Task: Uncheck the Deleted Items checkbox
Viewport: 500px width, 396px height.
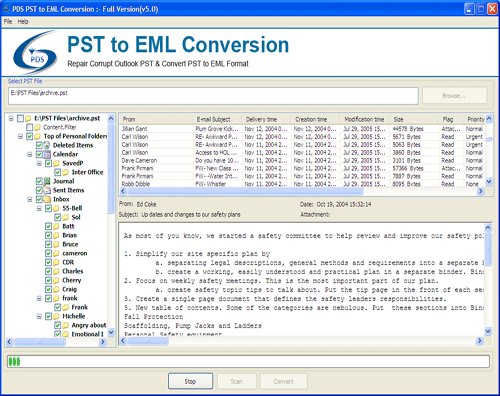Action: 39,145
